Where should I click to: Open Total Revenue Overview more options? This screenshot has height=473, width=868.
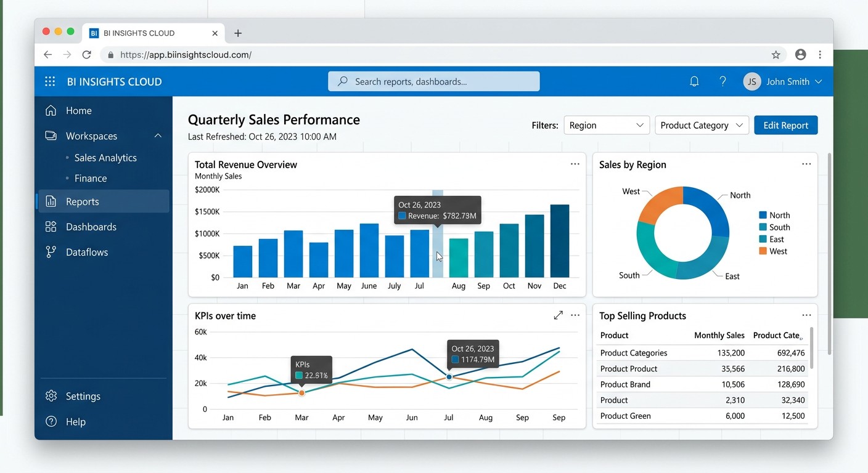[575, 164]
